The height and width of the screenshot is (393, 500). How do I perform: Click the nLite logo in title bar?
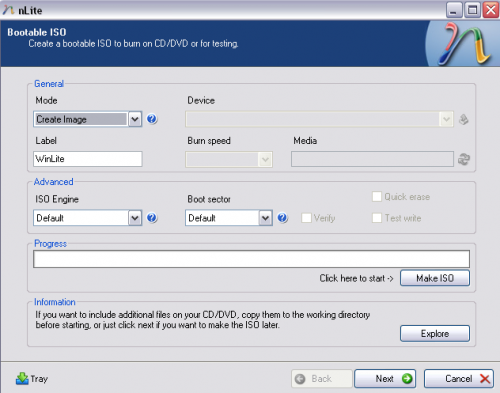(8, 10)
